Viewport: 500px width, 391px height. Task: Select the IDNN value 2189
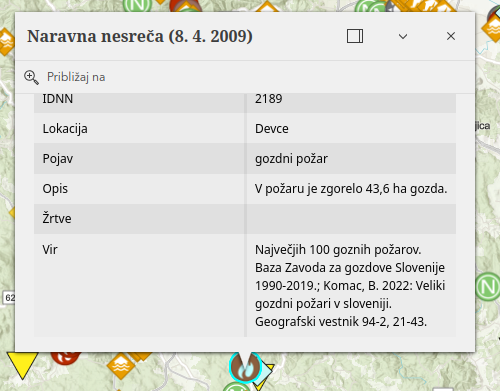(x=269, y=99)
